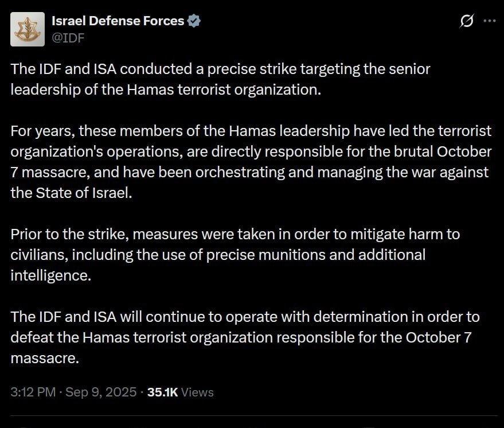Viewport: 504px width, 428px height.
Task: Open the Grok explain-this-post icon
Action: pyautogui.click(x=466, y=21)
